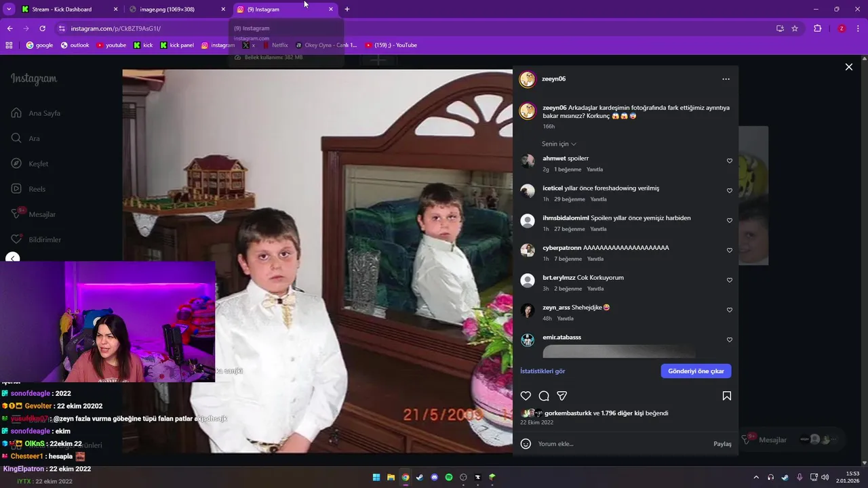Viewport: 868px width, 488px height.
Task: View '27 beğenme' on ihmsbidalomiml's comment
Action: 570,229
